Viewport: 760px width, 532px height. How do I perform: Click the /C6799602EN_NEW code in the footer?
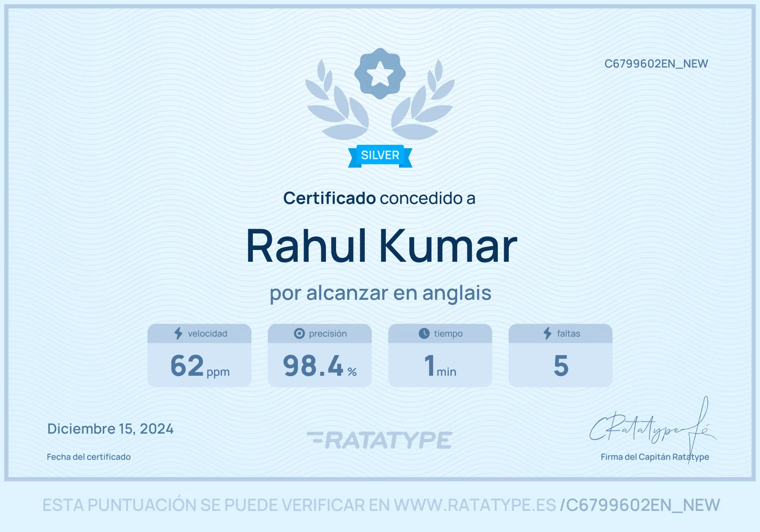coord(640,505)
